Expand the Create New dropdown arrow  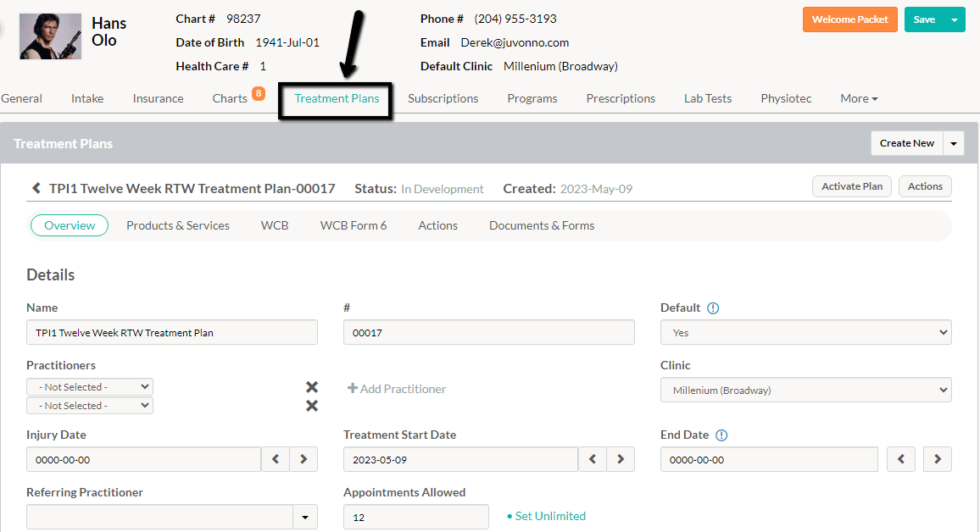tap(954, 142)
